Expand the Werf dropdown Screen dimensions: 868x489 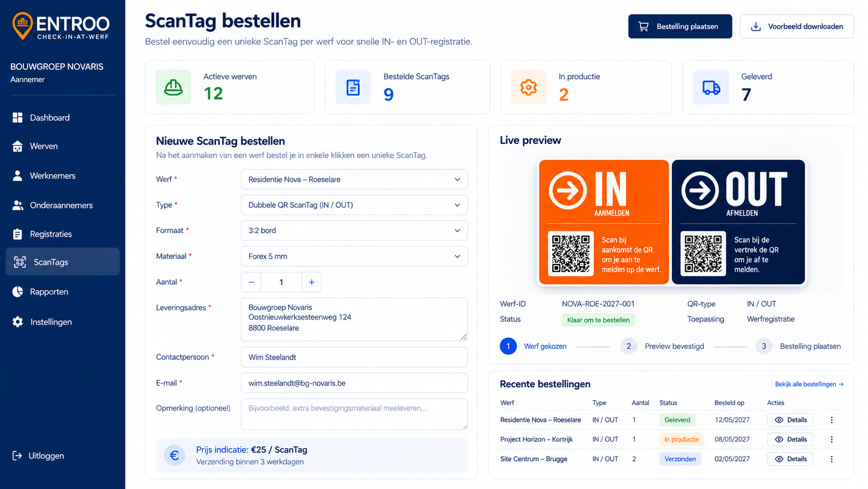point(354,179)
